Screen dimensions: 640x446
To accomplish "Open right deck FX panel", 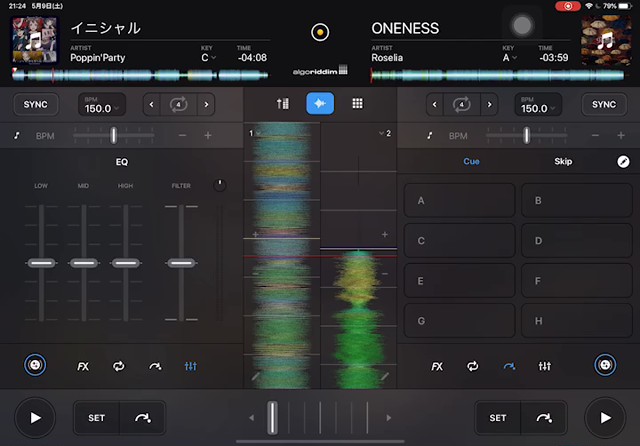I will tap(437, 366).
